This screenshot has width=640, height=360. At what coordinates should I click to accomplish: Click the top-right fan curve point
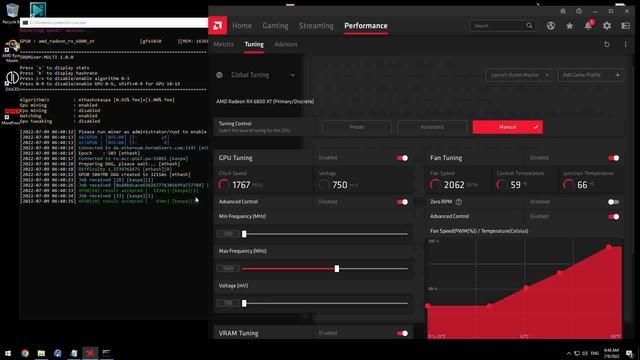click(x=609, y=247)
